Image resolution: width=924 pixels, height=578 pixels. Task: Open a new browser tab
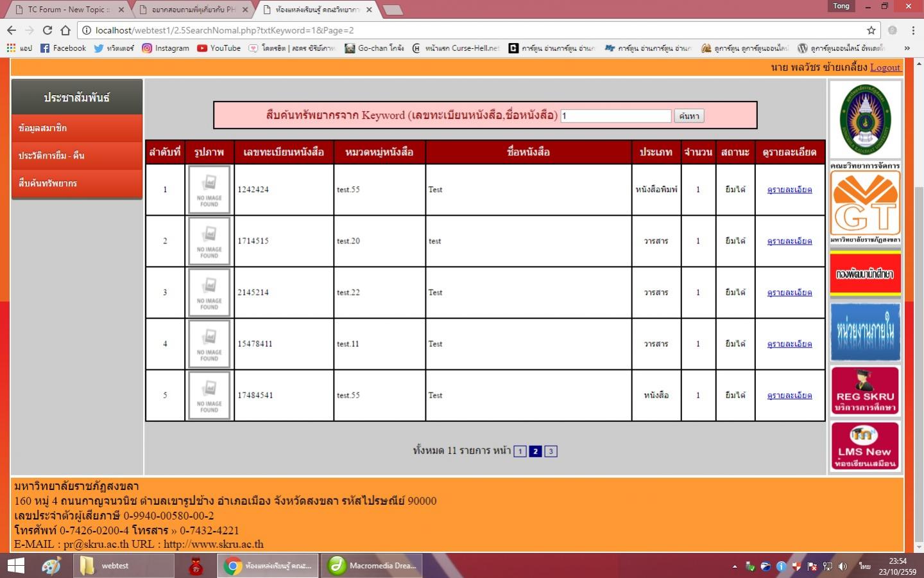[x=392, y=10]
